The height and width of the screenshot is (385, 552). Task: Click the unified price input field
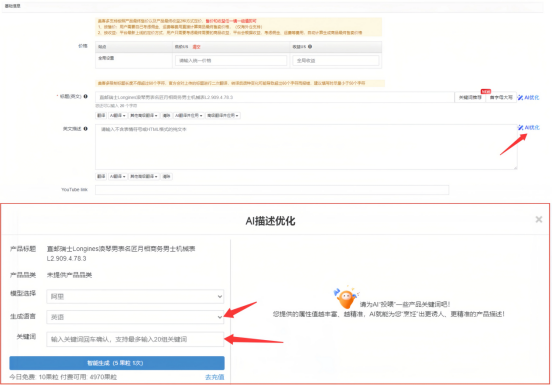pos(231,61)
